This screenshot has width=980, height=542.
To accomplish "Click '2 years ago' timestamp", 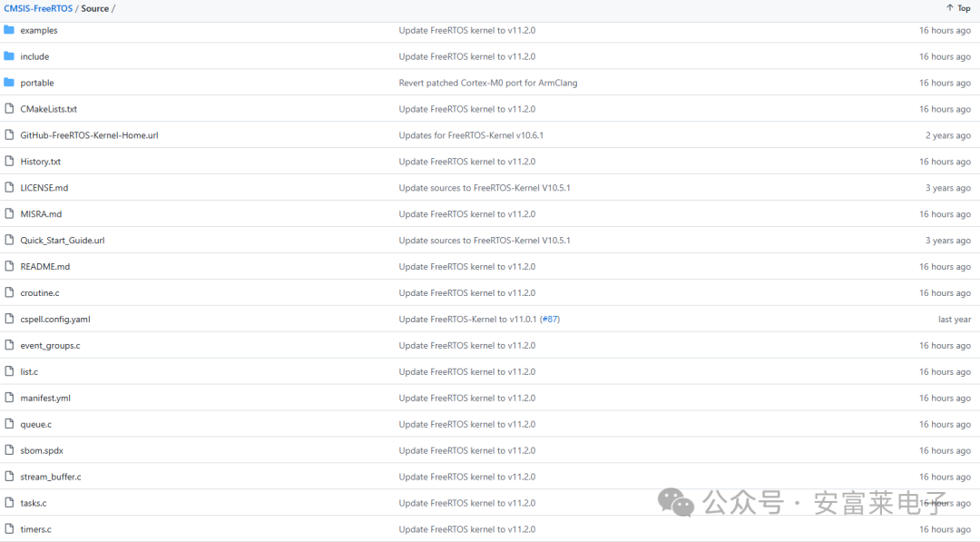I will [948, 135].
